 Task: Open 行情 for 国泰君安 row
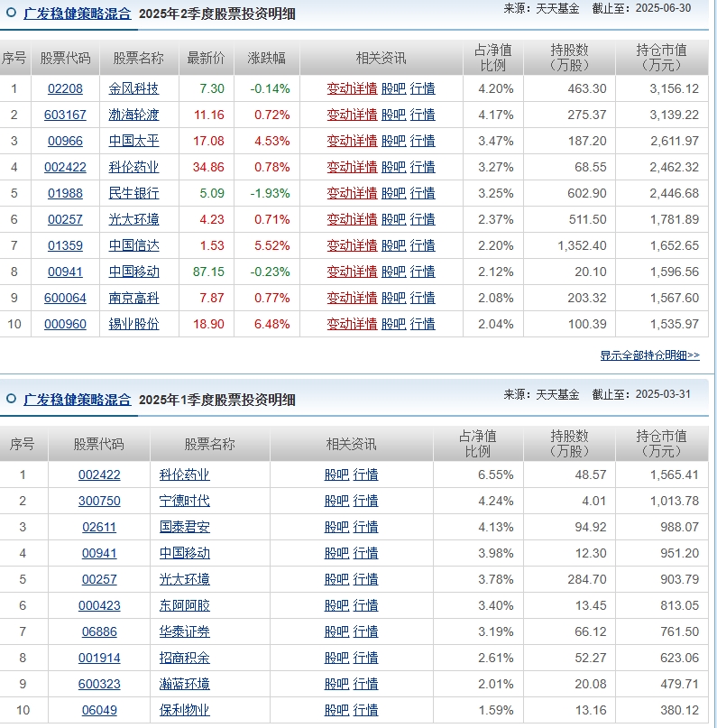click(365, 527)
